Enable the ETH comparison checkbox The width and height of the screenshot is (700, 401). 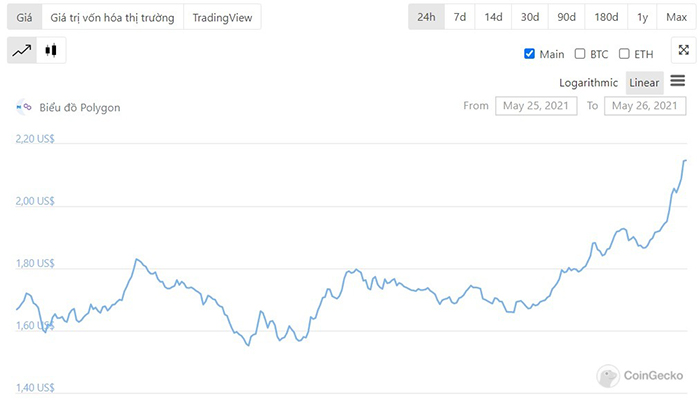point(624,54)
